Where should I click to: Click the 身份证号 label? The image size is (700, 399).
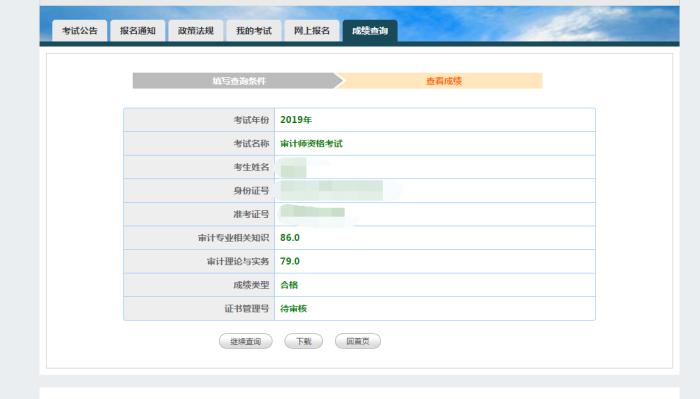point(251,191)
